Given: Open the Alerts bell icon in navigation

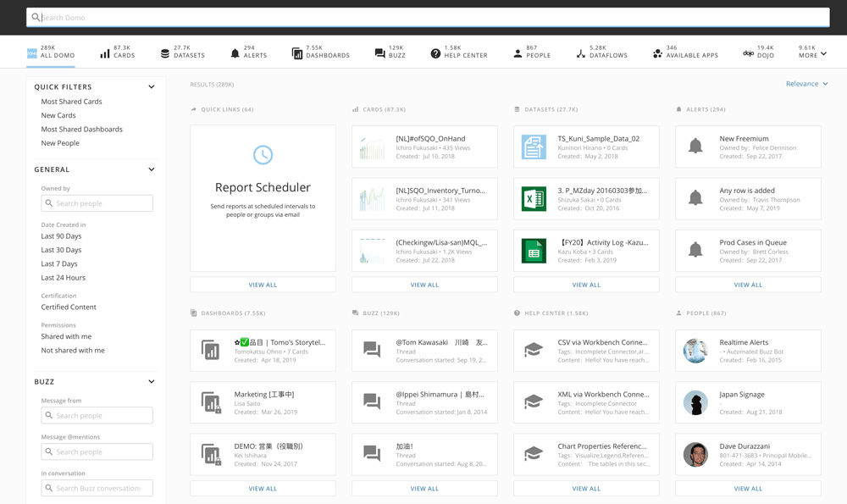Looking at the screenshot, I should pyautogui.click(x=235, y=53).
